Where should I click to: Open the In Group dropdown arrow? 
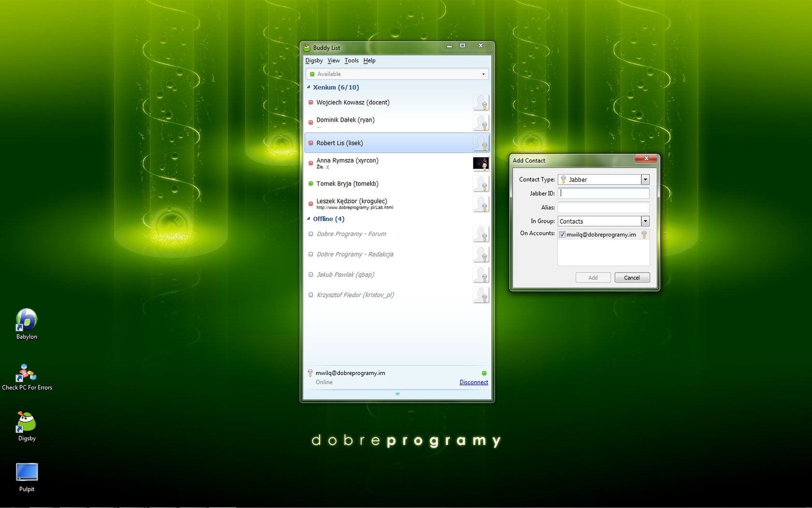tap(645, 221)
